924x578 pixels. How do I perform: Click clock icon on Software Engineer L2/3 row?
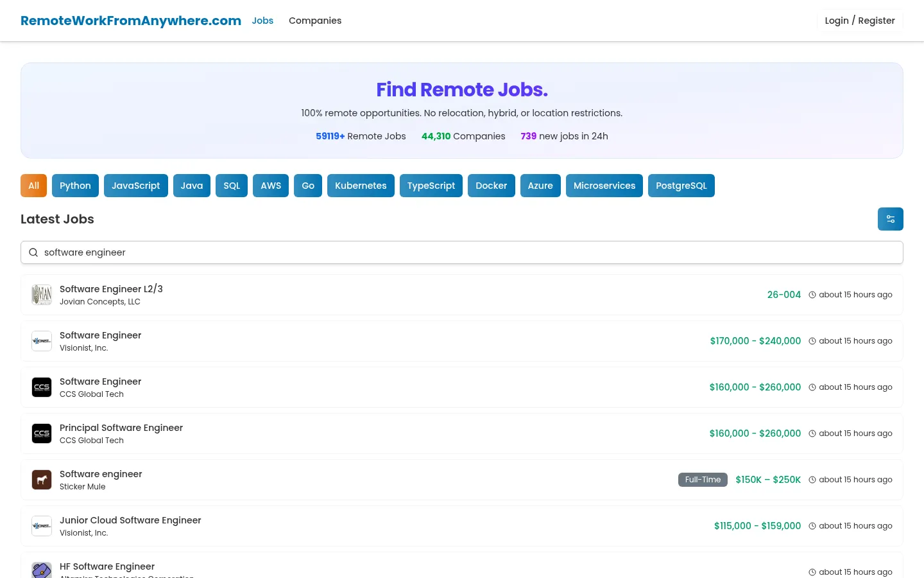(x=812, y=295)
